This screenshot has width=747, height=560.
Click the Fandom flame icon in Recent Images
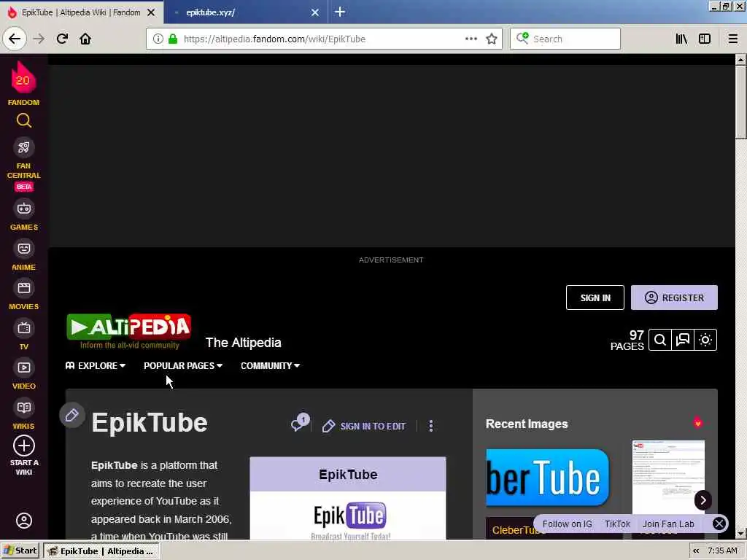(697, 422)
